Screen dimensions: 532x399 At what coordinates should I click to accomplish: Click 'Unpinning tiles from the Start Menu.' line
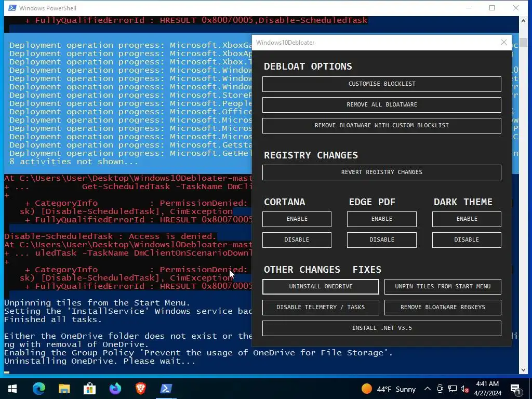pos(97,303)
